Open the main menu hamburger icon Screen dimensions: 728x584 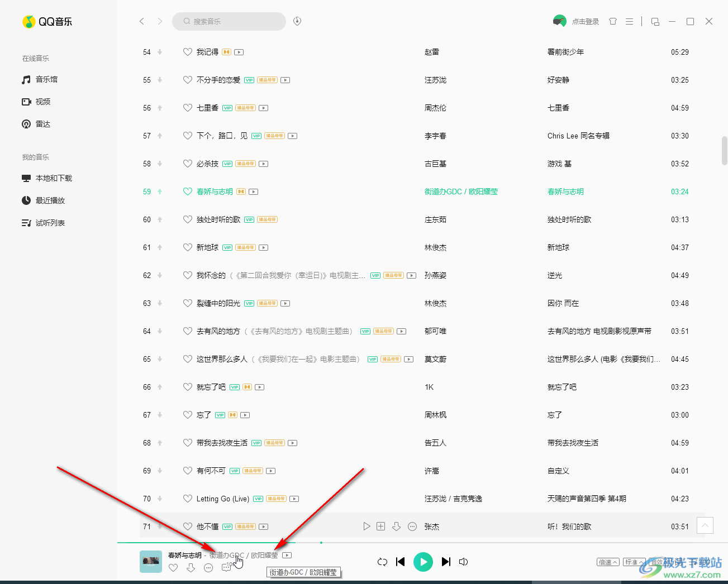pyautogui.click(x=629, y=21)
